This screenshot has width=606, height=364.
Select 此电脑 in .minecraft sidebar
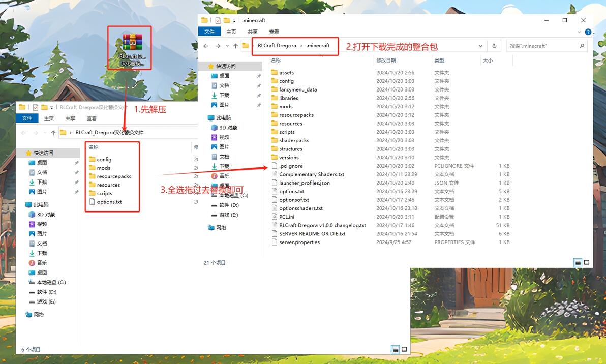220,118
